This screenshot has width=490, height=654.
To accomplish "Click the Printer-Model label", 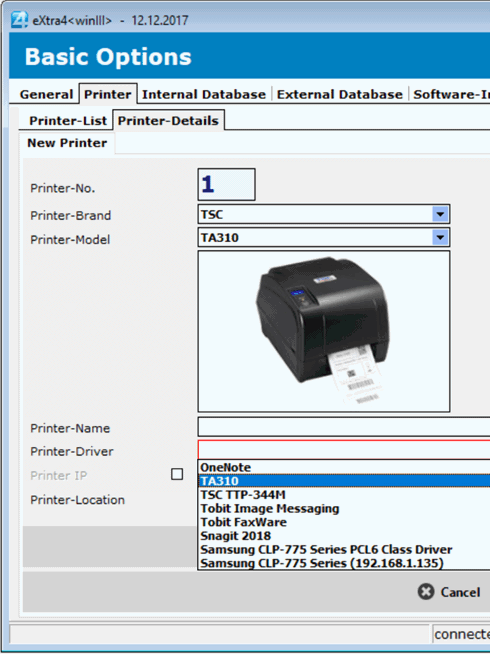I will click(70, 240).
